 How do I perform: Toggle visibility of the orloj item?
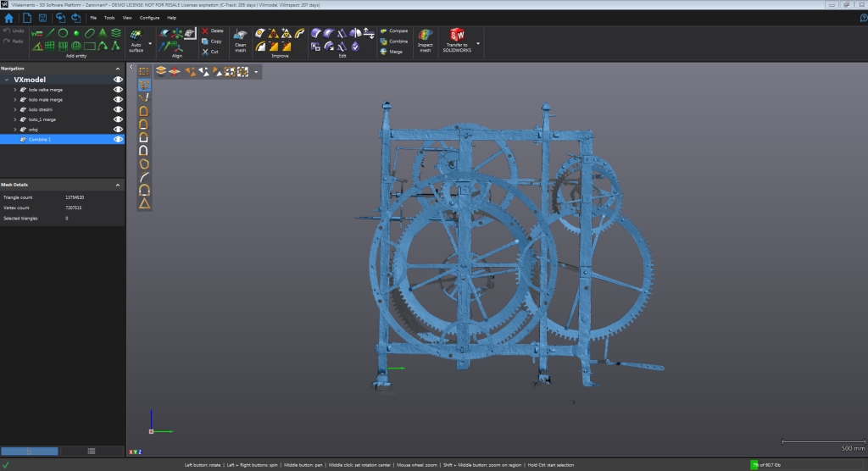118,130
